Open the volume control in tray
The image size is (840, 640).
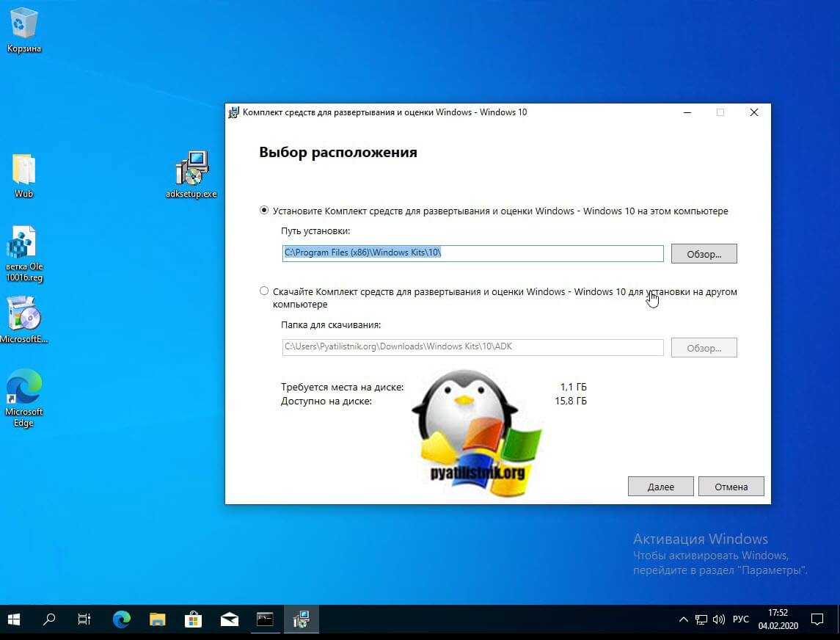[719, 620]
